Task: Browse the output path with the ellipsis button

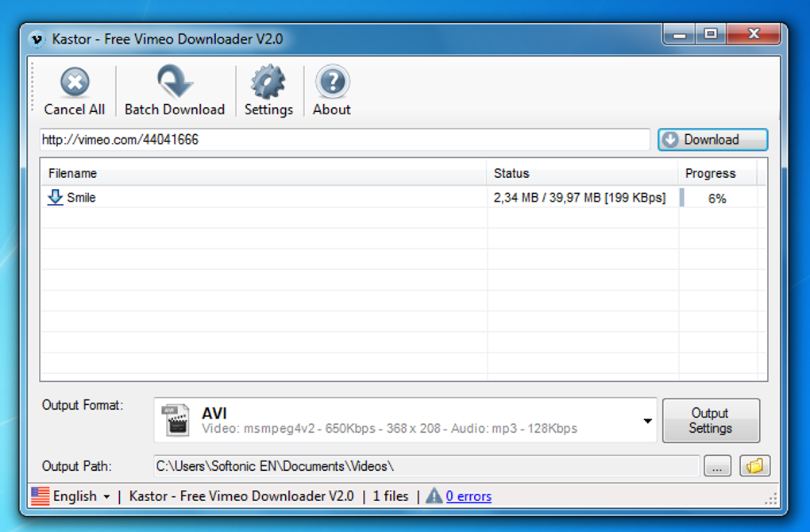Action: pyautogui.click(x=717, y=466)
